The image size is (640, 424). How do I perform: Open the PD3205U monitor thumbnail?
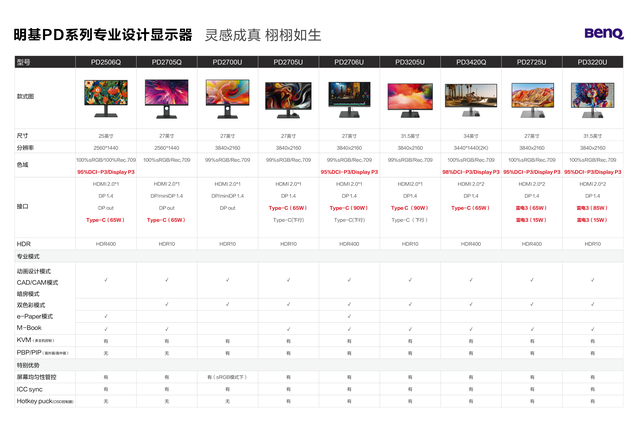[x=410, y=100]
